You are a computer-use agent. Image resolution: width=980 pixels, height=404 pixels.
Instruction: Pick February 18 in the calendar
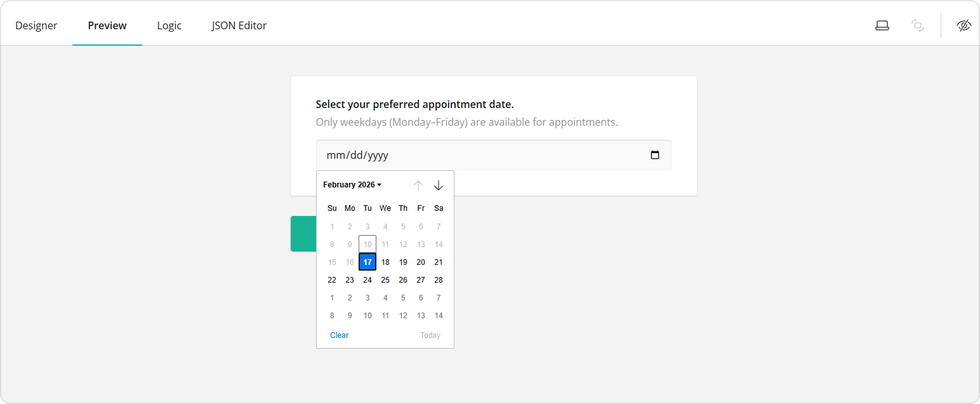pyautogui.click(x=385, y=262)
